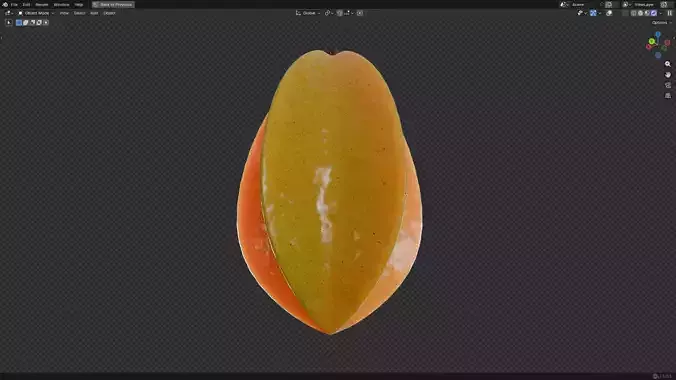676x380 pixels.
Task: Open the Edit menu
Action: (x=26, y=4)
